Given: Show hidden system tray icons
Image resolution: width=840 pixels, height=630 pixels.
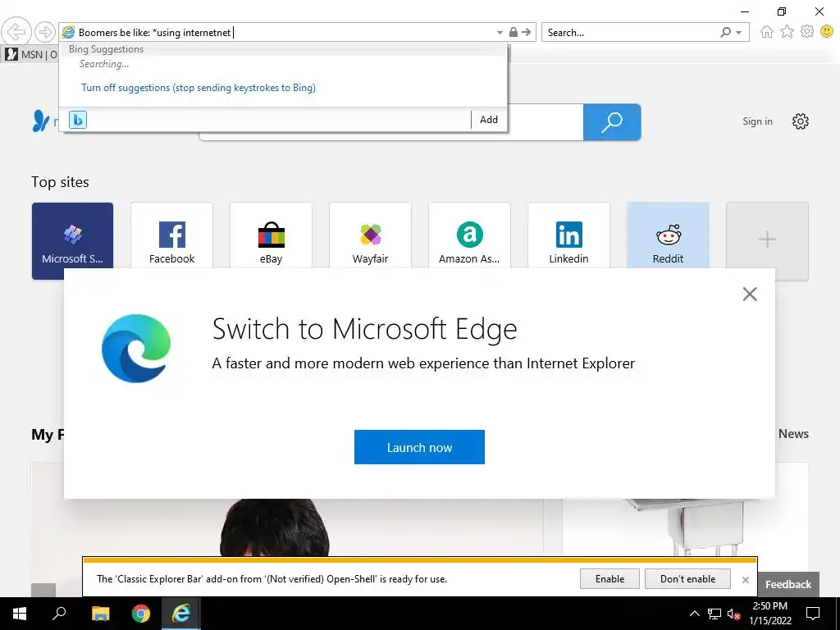Looking at the screenshot, I should pos(694,614).
